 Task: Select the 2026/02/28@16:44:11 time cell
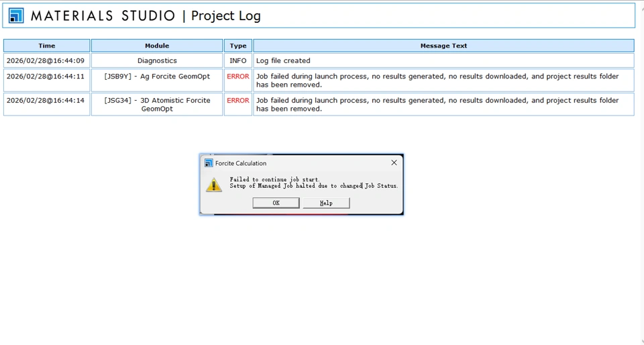click(47, 81)
